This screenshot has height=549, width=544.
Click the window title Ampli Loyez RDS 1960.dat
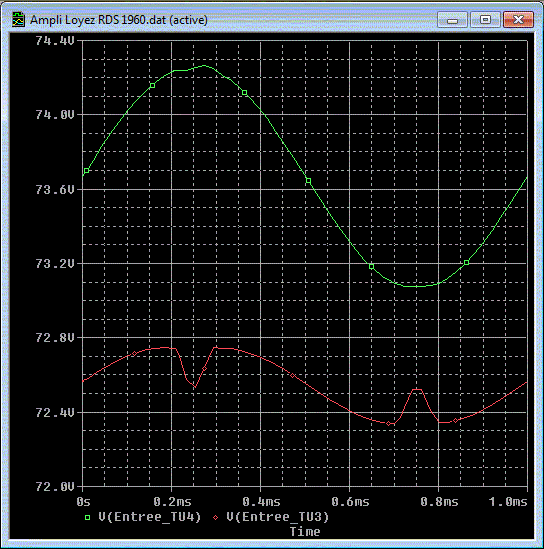[98, 20]
